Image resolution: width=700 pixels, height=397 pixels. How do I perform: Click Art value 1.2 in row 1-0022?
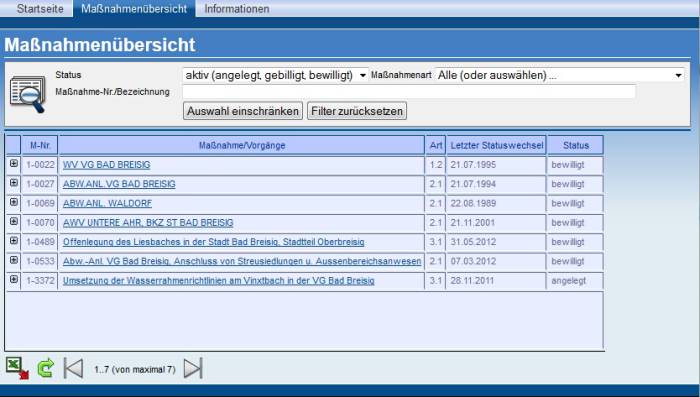436,165
